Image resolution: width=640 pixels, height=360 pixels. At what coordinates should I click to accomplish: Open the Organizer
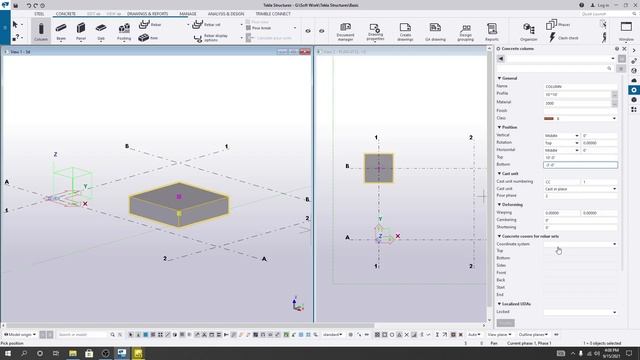(x=529, y=31)
